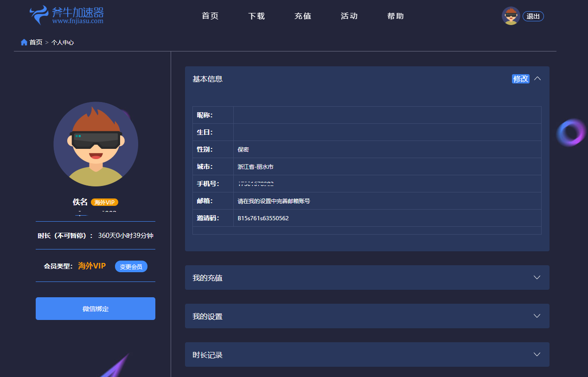The image size is (588, 377).
Task: Open the 帮助 navigation item
Action: pyautogui.click(x=396, y=16)
